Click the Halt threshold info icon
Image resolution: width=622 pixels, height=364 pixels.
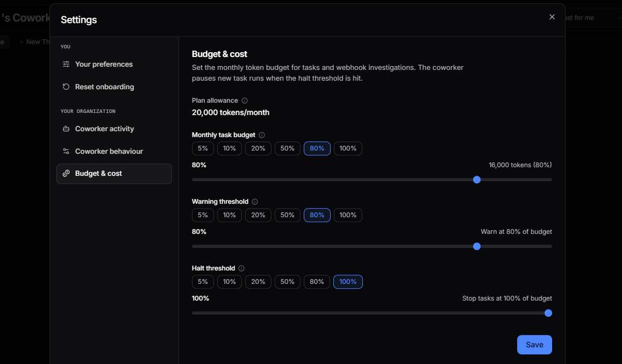241,268
